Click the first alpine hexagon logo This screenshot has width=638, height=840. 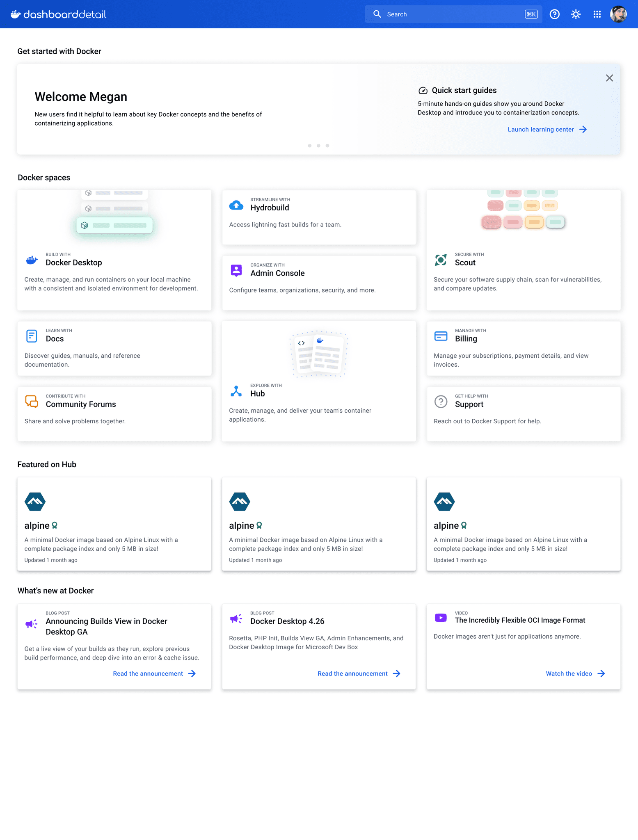point(35,502)
